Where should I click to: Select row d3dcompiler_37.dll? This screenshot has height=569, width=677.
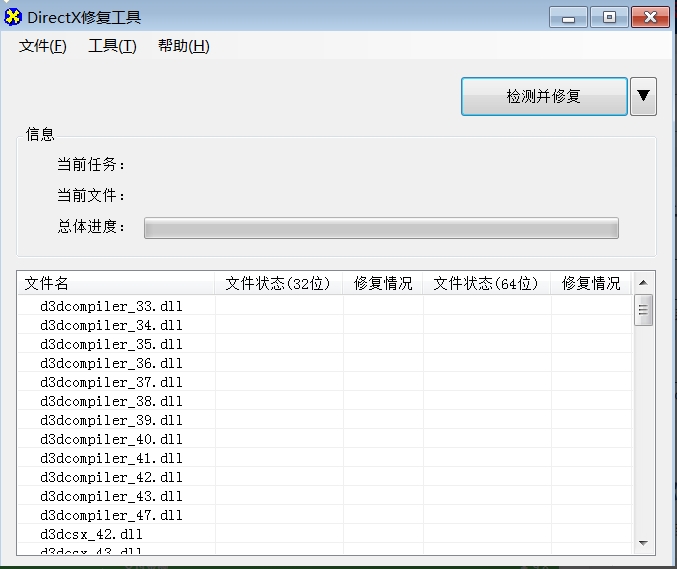pyautogui.click(x=325, y=382)
